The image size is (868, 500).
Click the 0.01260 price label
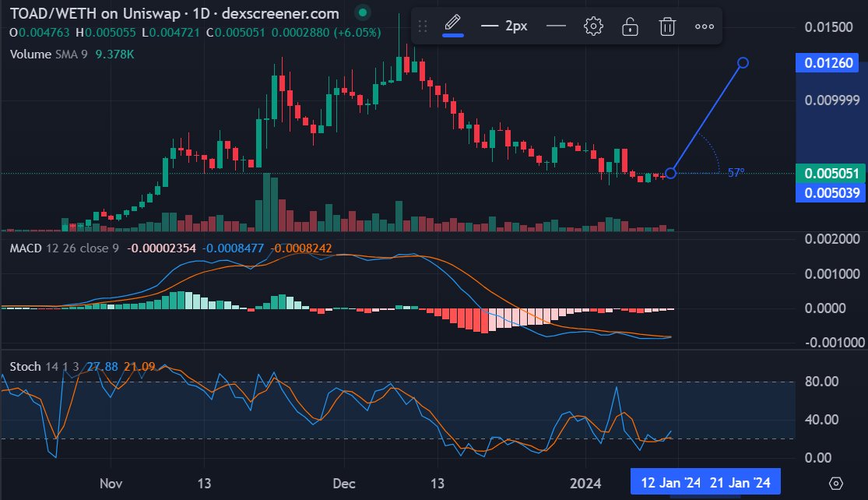click(x=828, y=62)
